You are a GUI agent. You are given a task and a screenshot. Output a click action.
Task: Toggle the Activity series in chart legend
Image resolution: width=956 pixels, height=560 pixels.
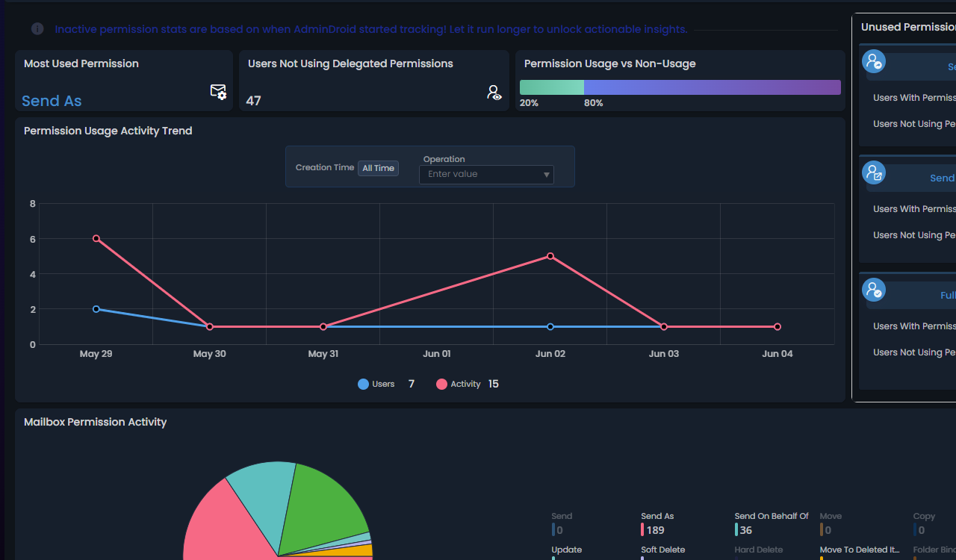pyautogui.click(x=458, y=384)
